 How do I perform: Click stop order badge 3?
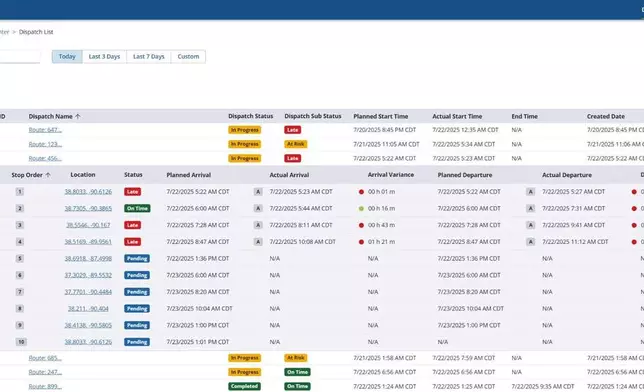pos(20,225)
